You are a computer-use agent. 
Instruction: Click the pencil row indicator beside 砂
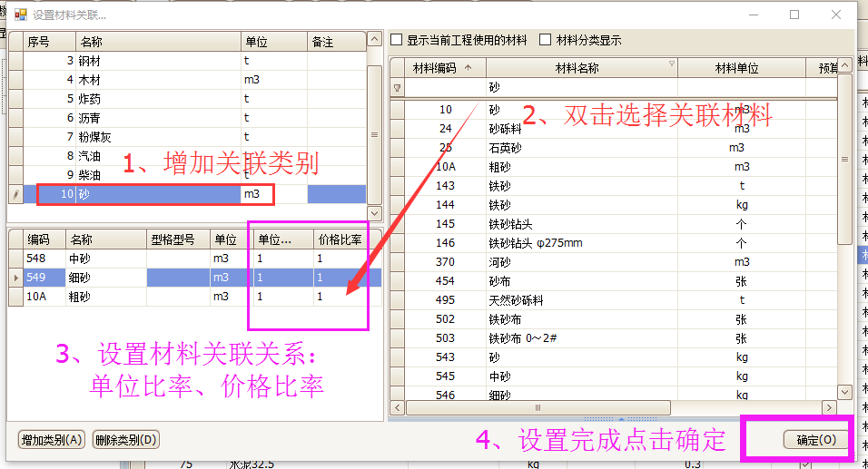(15, 194)
